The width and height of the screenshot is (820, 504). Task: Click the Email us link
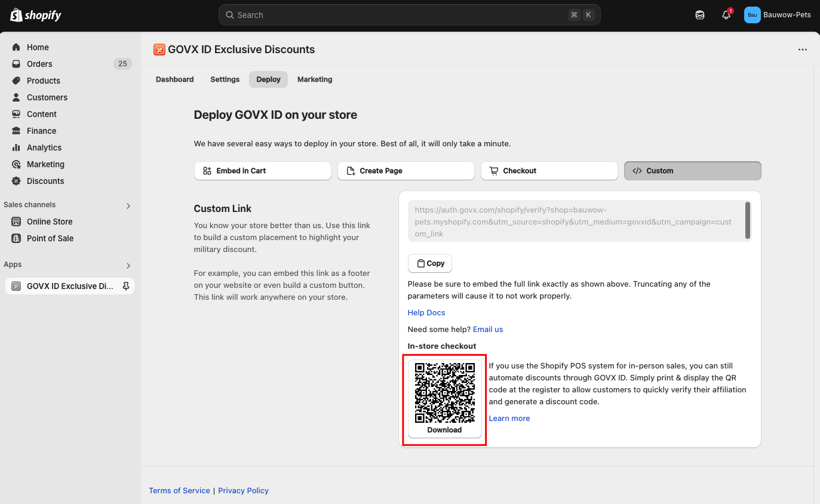tap(488, 329)
